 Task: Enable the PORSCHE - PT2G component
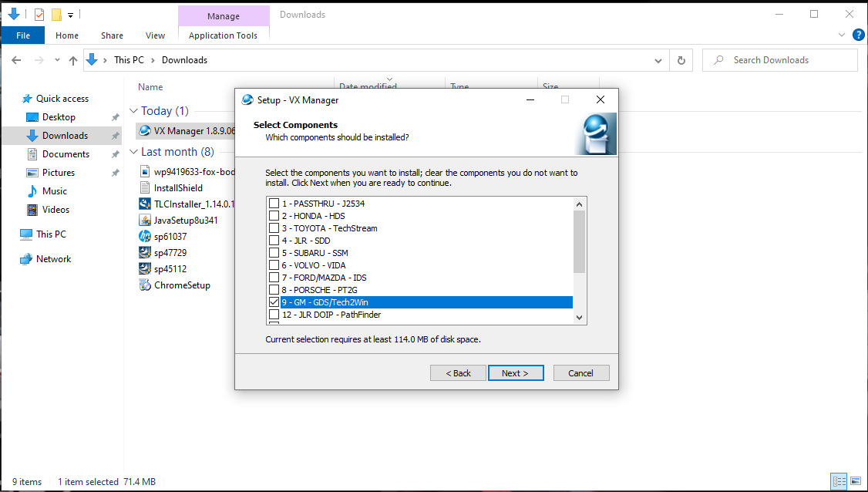click(x=274, y=290)
